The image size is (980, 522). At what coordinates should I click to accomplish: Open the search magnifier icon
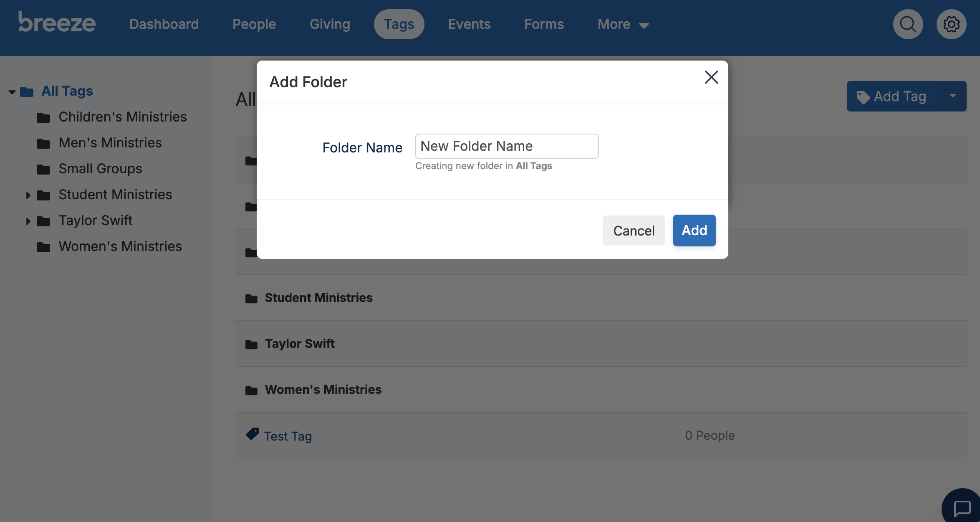tap(908, 24)
